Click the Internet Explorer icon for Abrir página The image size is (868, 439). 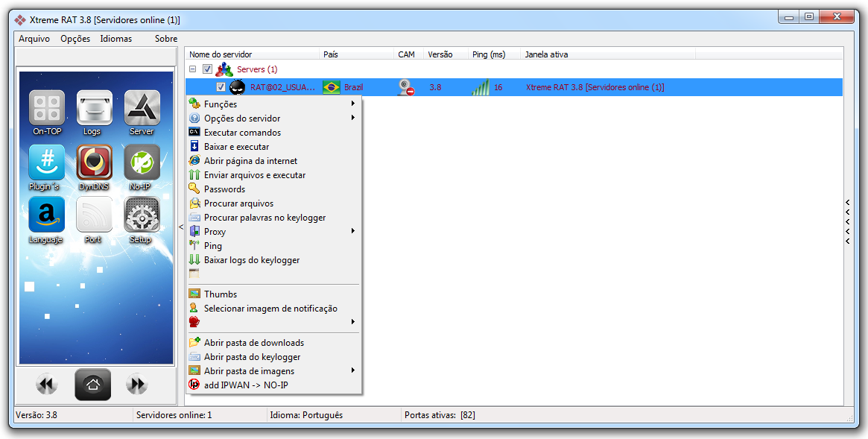click(x=194, y=160)
